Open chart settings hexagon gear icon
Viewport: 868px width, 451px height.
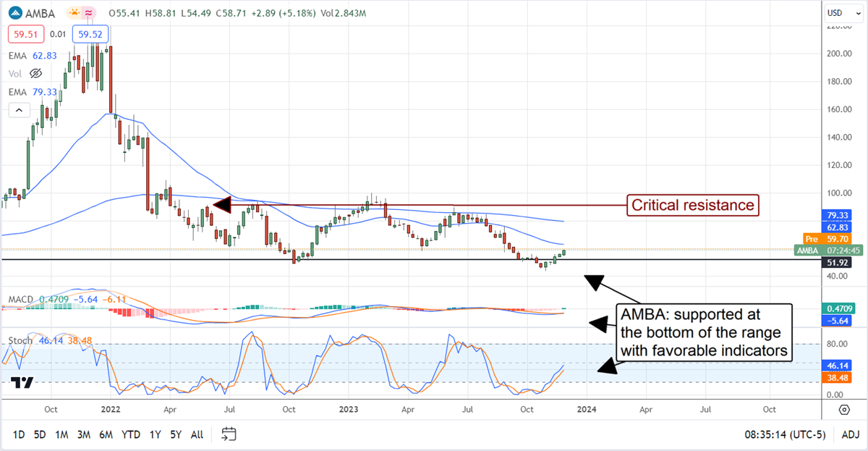click(x=844, y=410)
